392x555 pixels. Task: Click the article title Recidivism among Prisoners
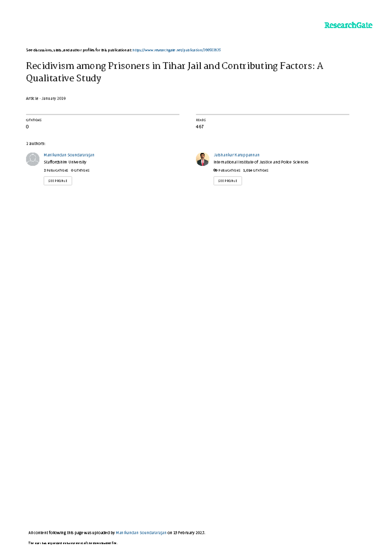tap(174, 72)
